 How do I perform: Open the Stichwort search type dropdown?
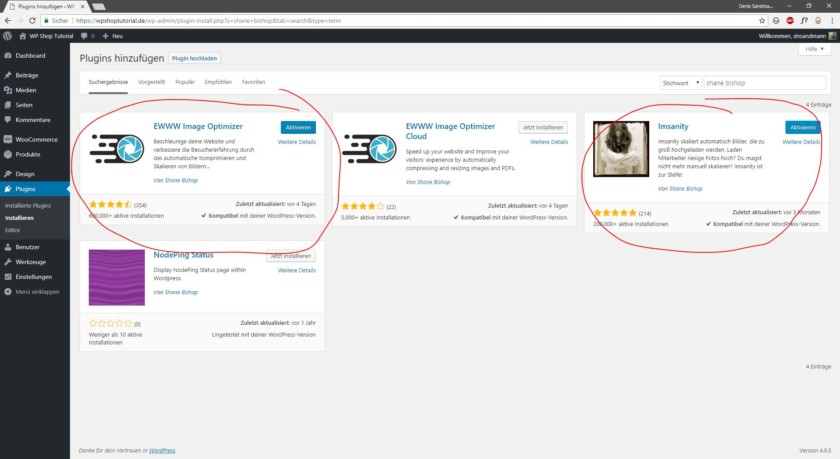[x=680, y=83]
